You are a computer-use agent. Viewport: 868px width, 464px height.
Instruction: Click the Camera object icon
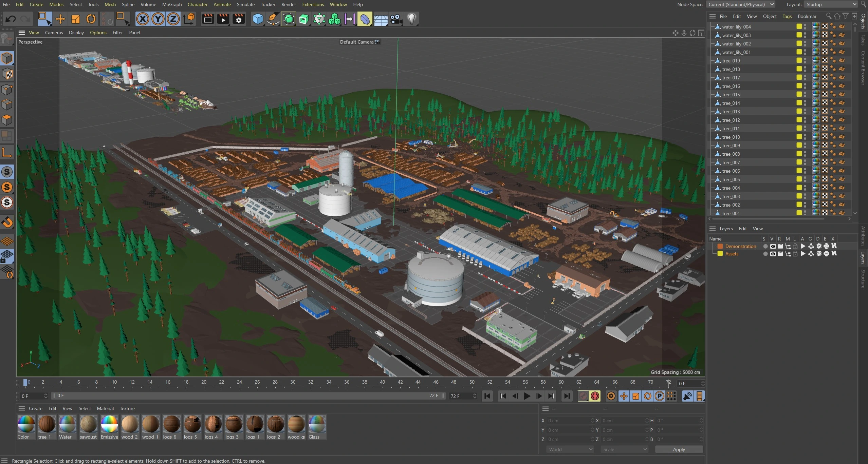click(396, 19)
